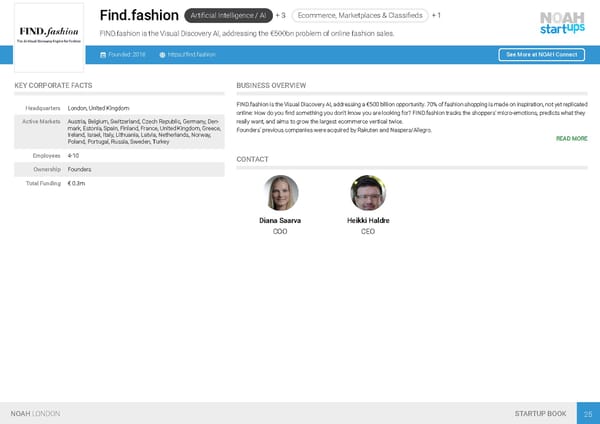Expand the +1 additional categories indicator
Screen dimensions: 600x424
click(x=436, y=16)
